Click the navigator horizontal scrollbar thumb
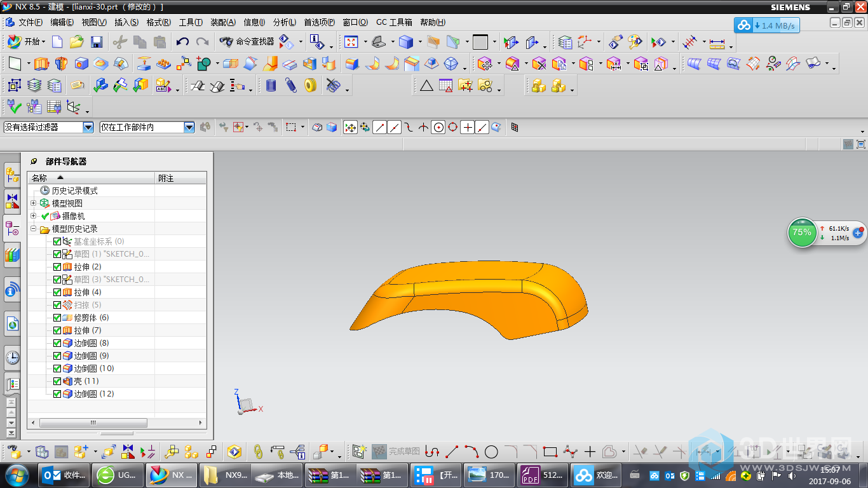Screen dimensions: 868x488 click(93, 423)
